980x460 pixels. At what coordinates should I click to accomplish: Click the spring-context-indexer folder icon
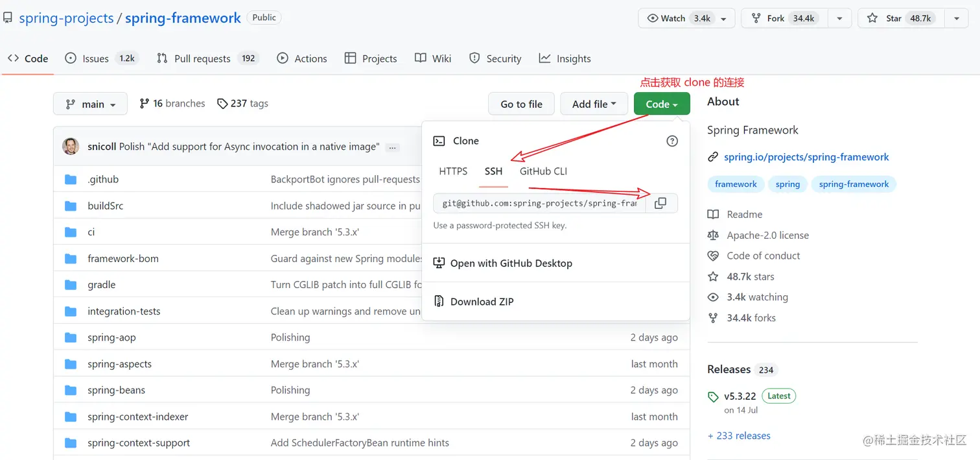coord(71,417)
